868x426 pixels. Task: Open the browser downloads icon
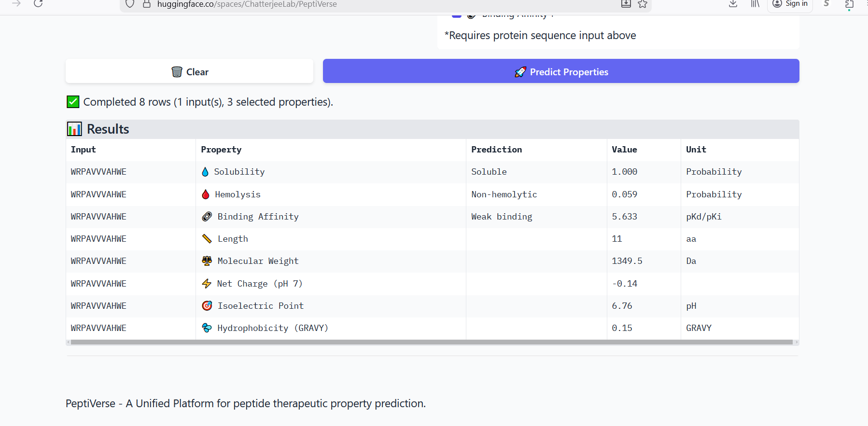[733, 4]
